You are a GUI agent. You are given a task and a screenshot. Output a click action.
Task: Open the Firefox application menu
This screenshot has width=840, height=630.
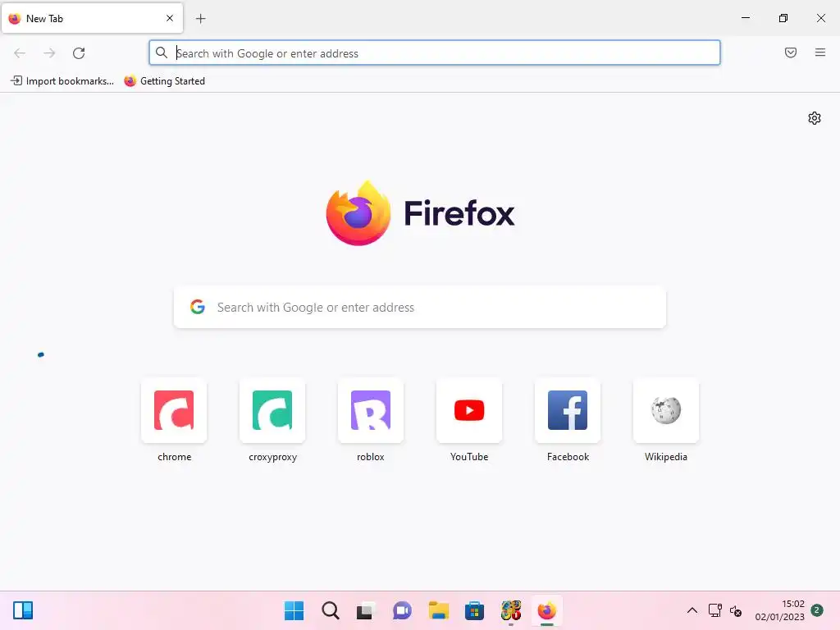[x=819, y=52]
